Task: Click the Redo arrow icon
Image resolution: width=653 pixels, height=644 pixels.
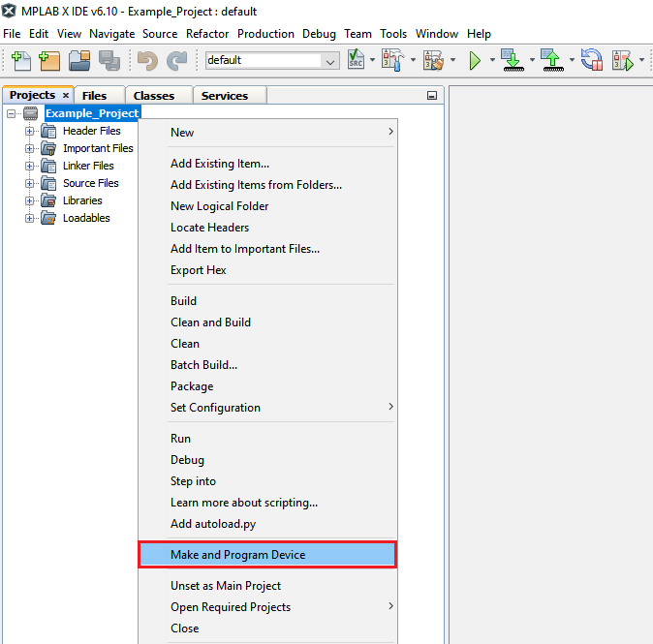Action: (177, 61)
